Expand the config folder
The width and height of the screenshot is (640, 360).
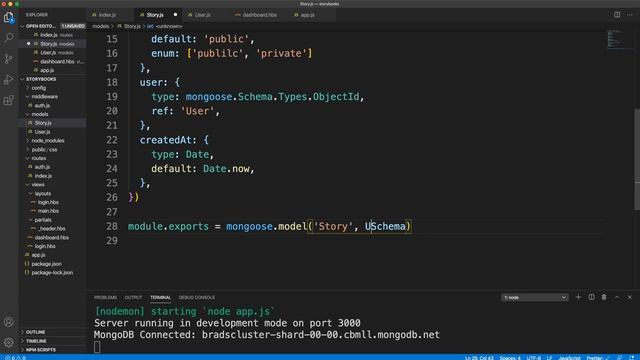pos(38,88)
